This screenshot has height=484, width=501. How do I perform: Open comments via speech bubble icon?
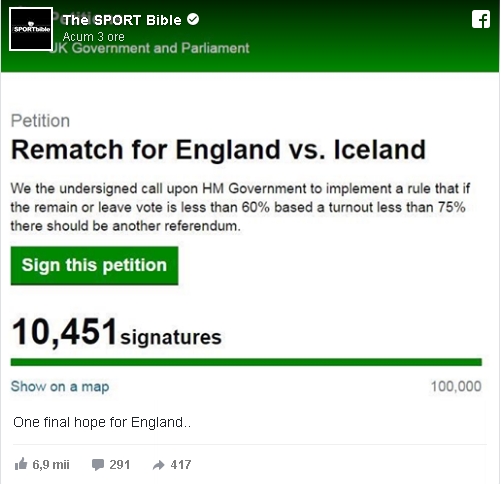(98, 465)
